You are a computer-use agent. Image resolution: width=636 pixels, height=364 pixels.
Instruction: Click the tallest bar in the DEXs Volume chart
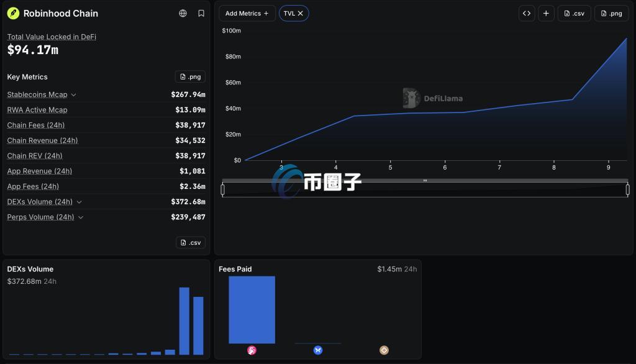pos(184,321)
